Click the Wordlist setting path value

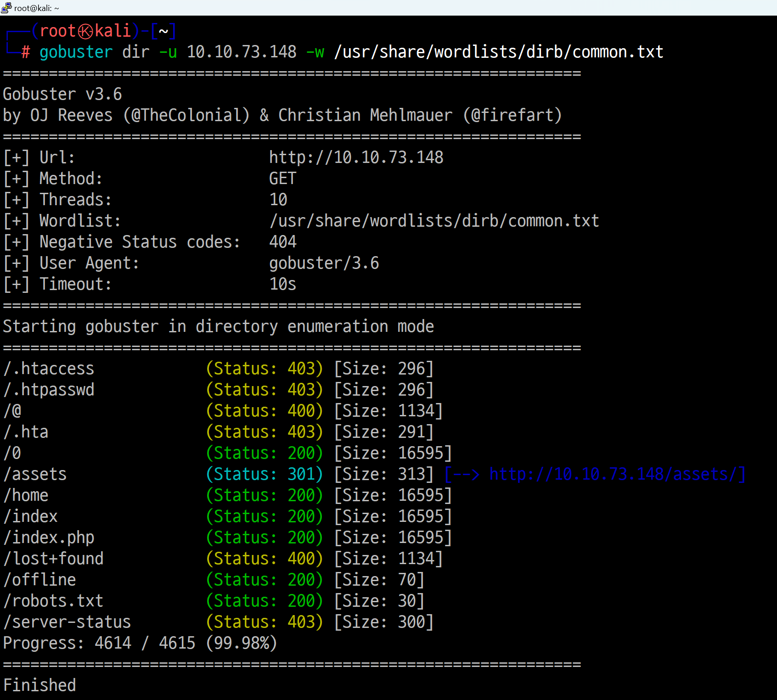coord(434,221)
